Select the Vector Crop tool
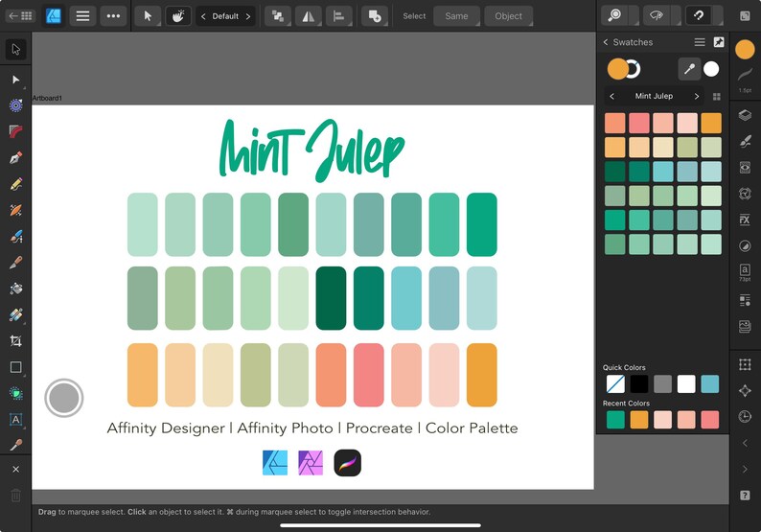Screen dimensions: 761x532 (x=15, y=341)
